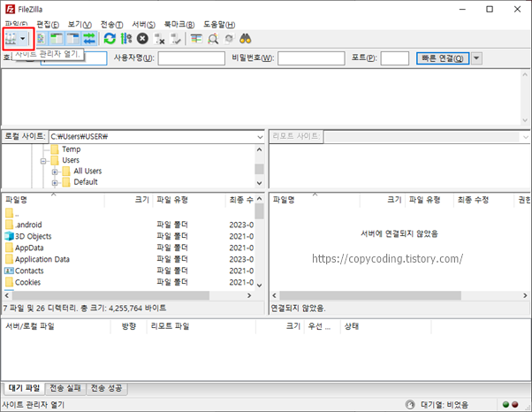Open the 편집(E) menu
The image size is (532, 412).
48,25
